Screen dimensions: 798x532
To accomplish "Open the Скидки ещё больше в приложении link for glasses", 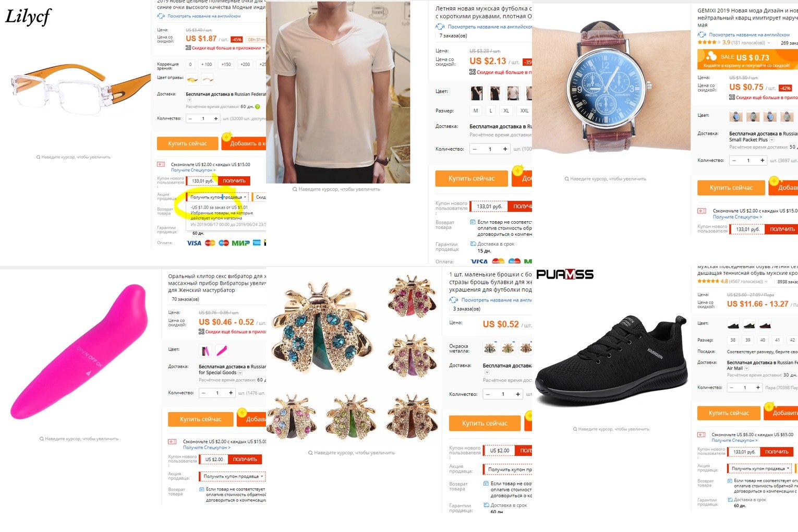I will [x=226, y=48].
